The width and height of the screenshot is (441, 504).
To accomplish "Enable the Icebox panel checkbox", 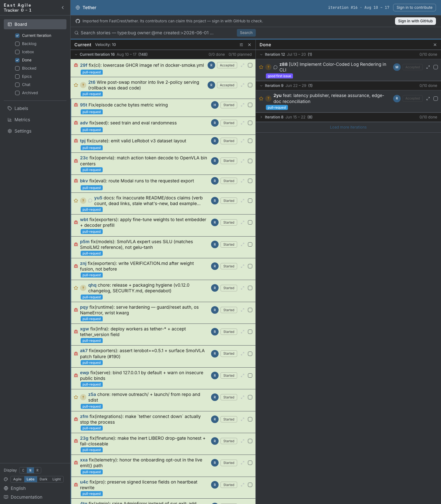I will click(17, 52).
